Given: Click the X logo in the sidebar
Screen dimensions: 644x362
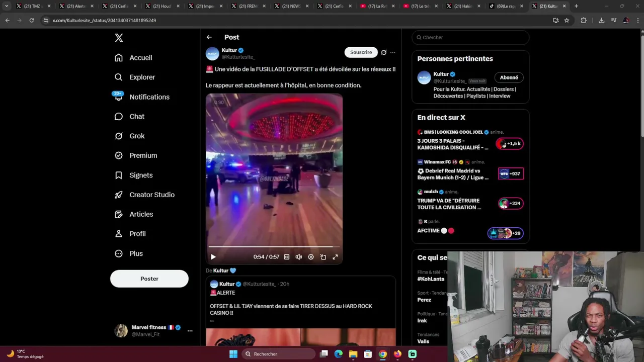Looking at the screenshot, I should [119, 38].
